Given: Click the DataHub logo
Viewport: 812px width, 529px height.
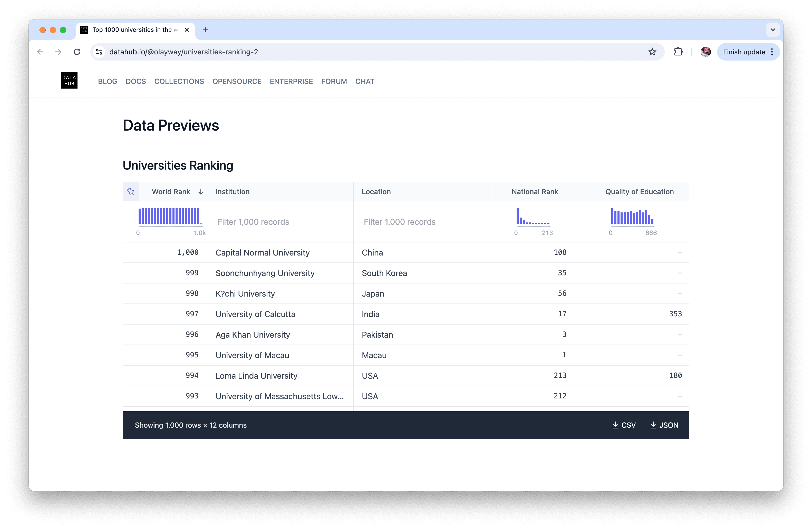Looking at the screenshot, I should 69,81.
